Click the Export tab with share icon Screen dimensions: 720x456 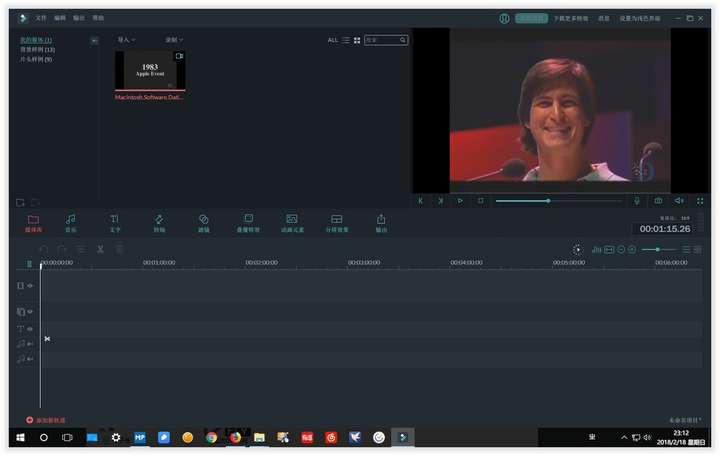click(381, 223)
